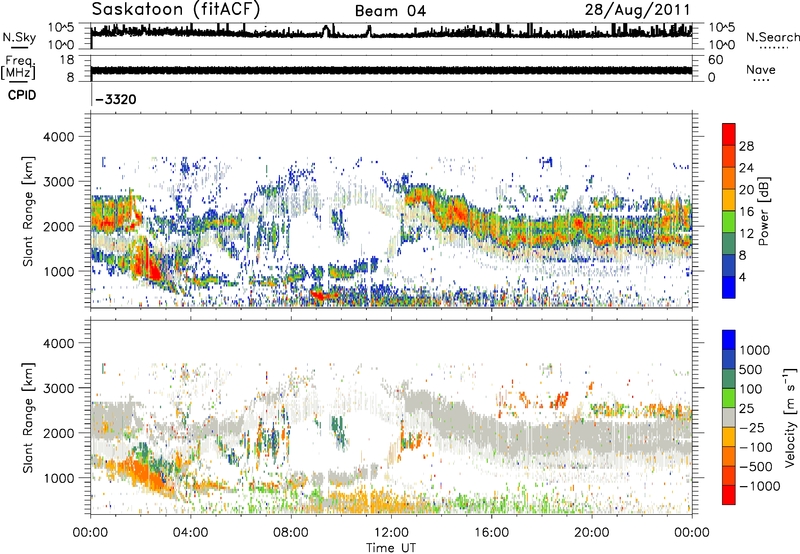The image size is (800, 554).
Task: Click the black frequency band plot
Action: [x=391, y=70]
